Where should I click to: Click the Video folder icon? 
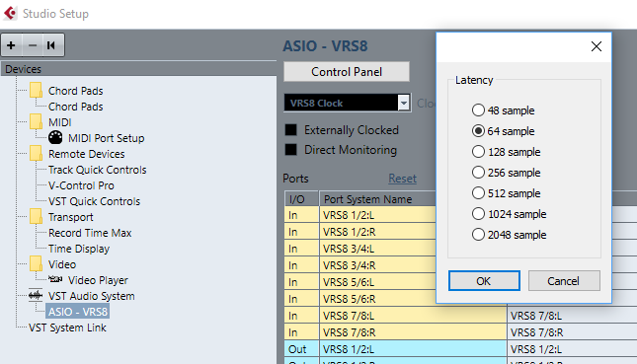tap(36, 264)
